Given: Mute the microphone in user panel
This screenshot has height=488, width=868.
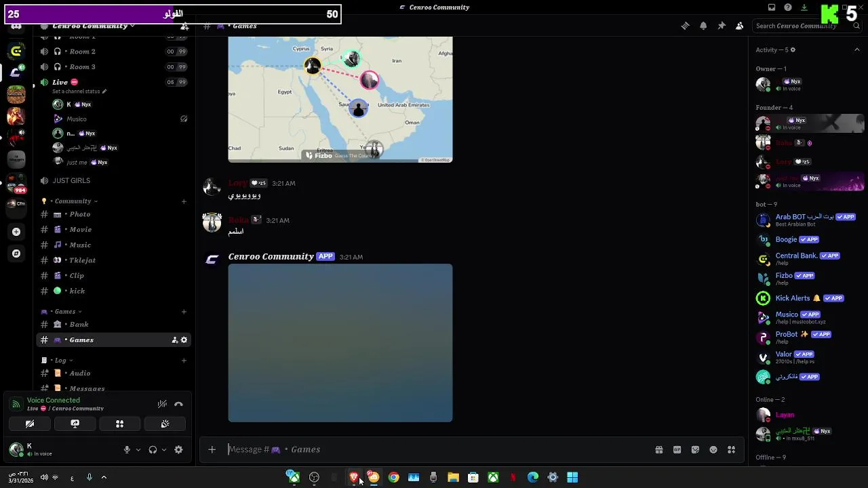Looking at the screenshot, I should coord(127,449).
